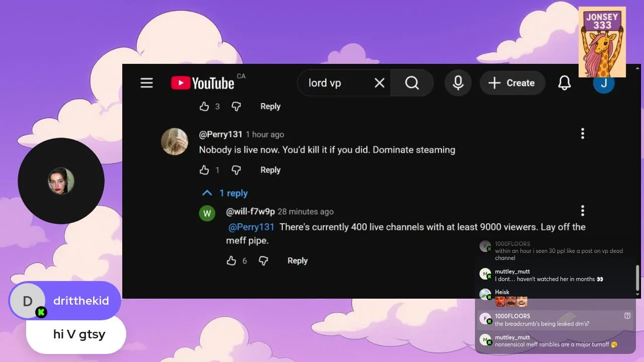
Task: Click muttley_mutt's 'haven't watched her' message
Action: tap(555, 275)
